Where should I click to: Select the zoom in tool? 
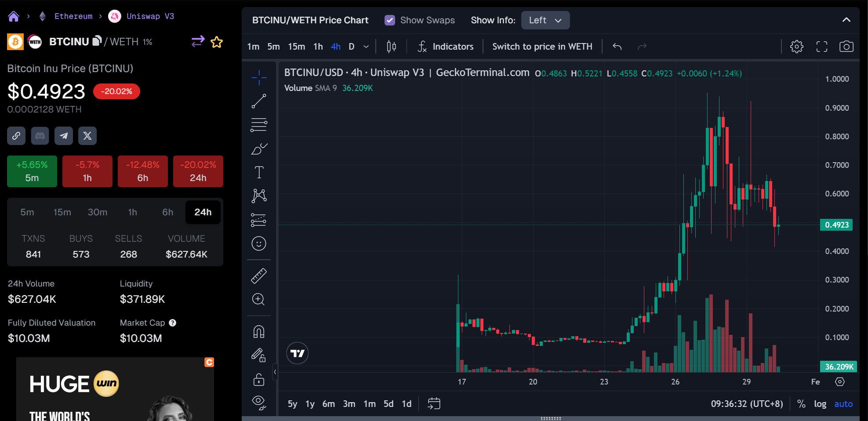[259, 299]
